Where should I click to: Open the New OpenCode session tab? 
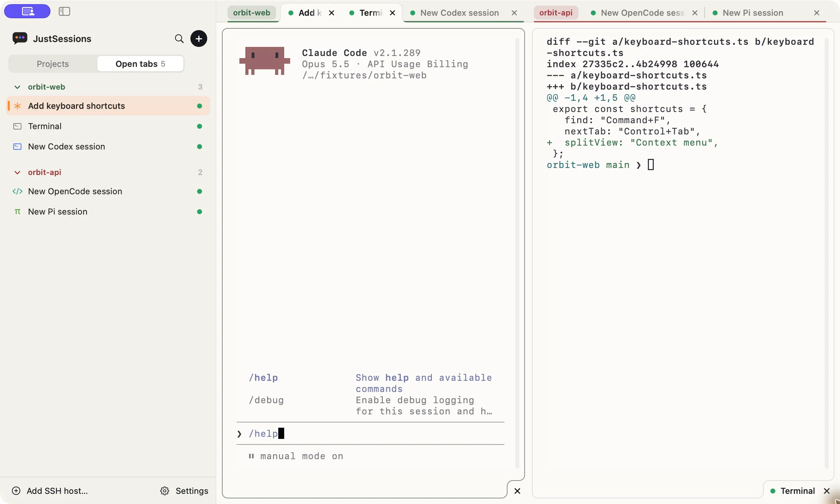pyautogui.click(x=642, y=13)
